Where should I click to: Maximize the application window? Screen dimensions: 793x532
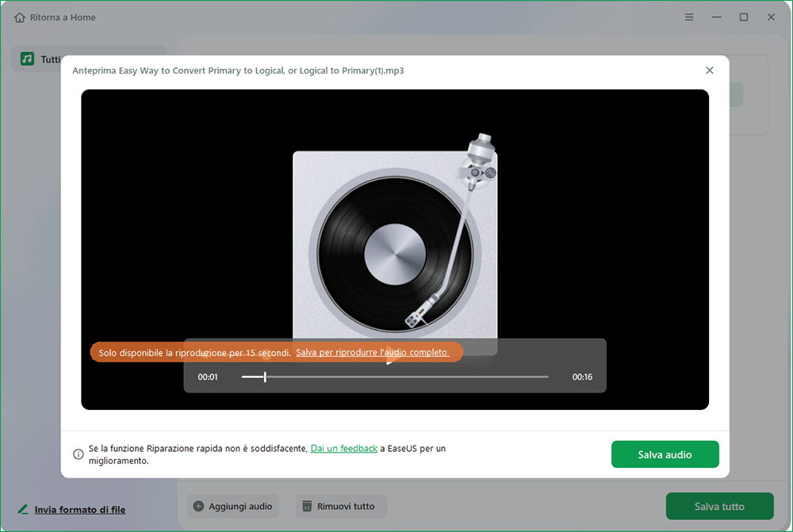tap(744, 17)
